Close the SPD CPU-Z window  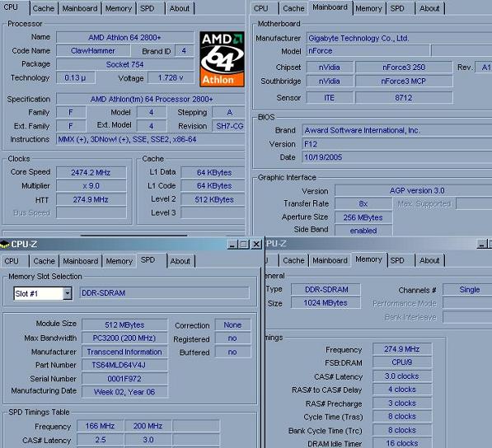pos(256,245)
